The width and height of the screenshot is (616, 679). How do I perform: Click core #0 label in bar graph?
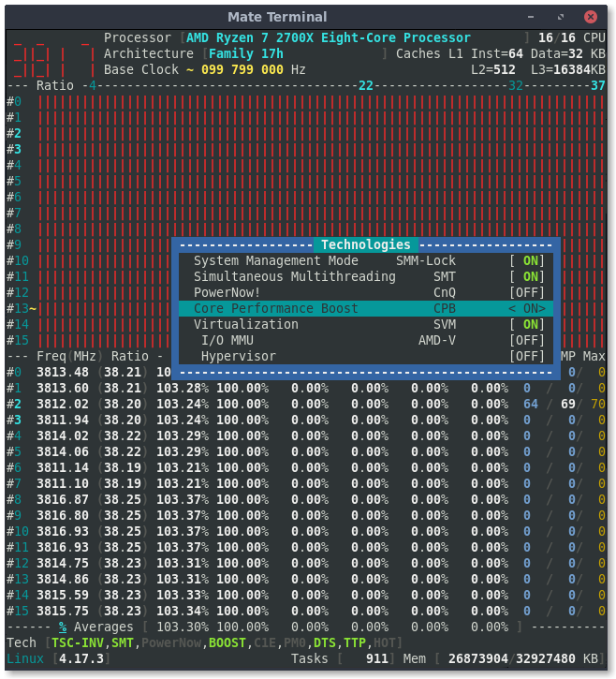(x=14, y=101)
